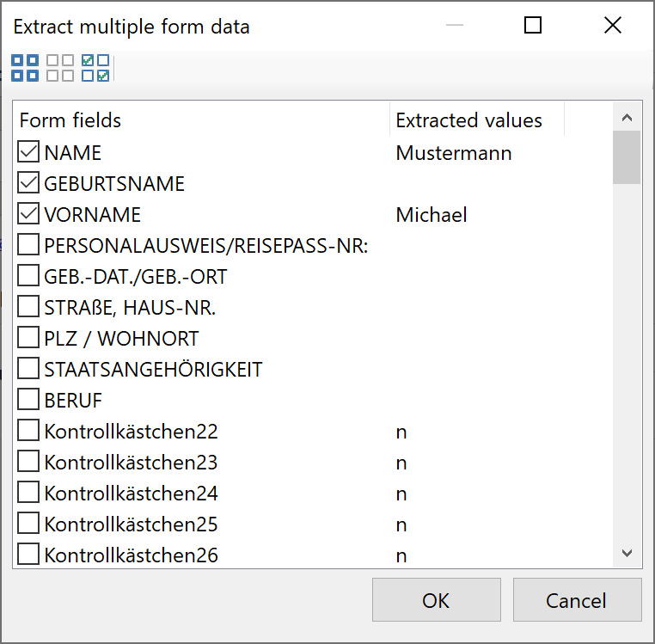Click the OK button

[437, 600]
